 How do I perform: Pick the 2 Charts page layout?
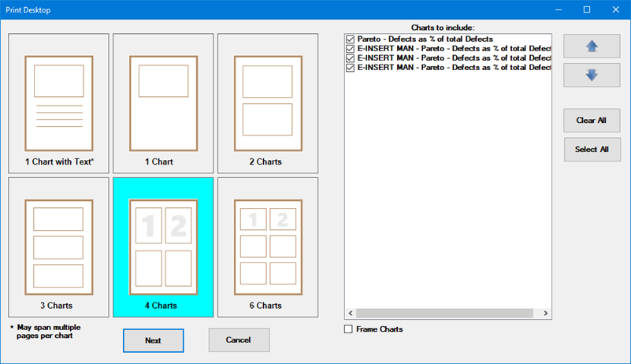point(268,102)
